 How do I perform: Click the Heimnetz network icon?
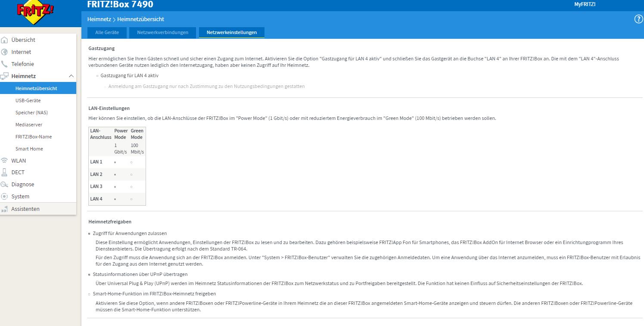(5, 76)
